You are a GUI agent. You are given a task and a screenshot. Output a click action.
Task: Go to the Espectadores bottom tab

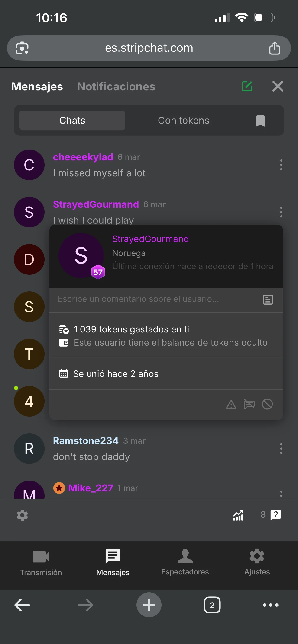(x=185, y=561)
